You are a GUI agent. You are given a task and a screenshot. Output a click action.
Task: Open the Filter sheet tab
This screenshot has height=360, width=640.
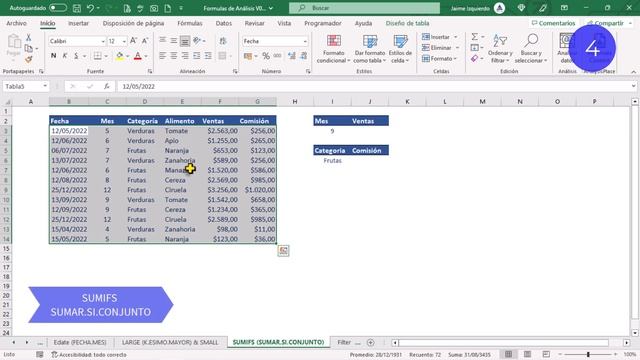344,342
